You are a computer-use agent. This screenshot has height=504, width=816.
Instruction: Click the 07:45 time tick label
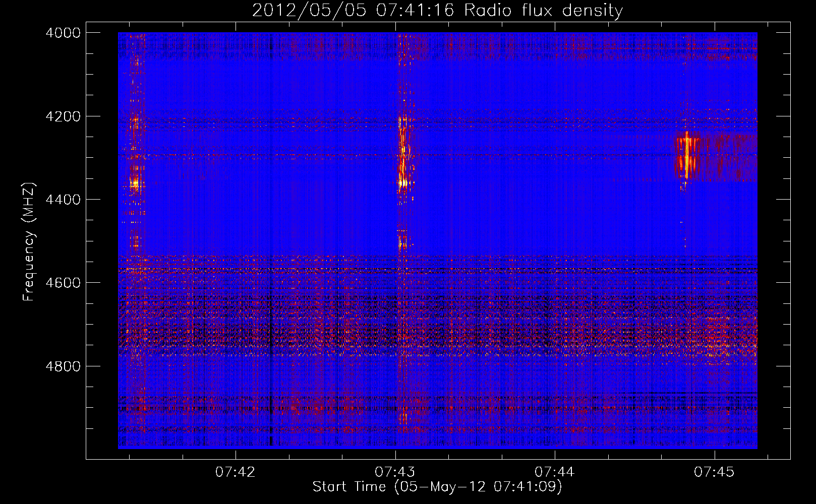(x=714, y=472)
